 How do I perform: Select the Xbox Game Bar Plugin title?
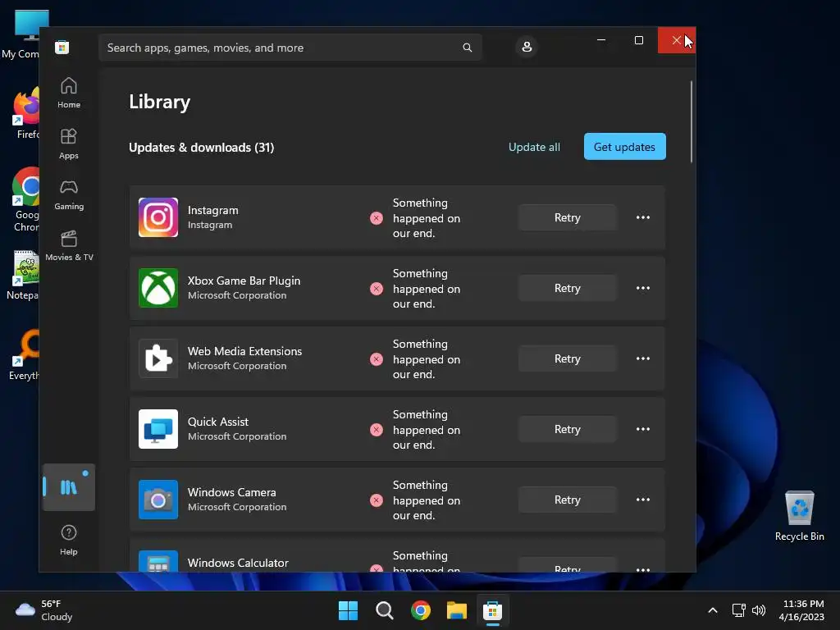click(x=244, y=281)
